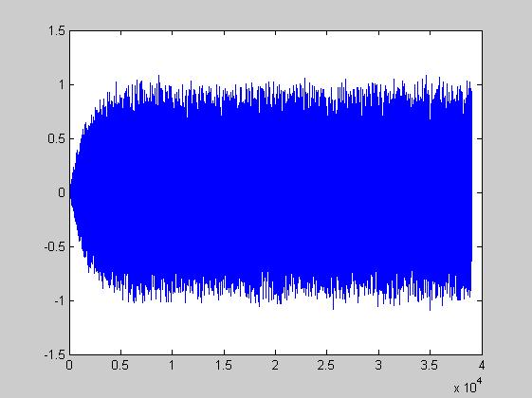
Task: Click the y-axis tick label 1.5
Action: tap(57, 31)
